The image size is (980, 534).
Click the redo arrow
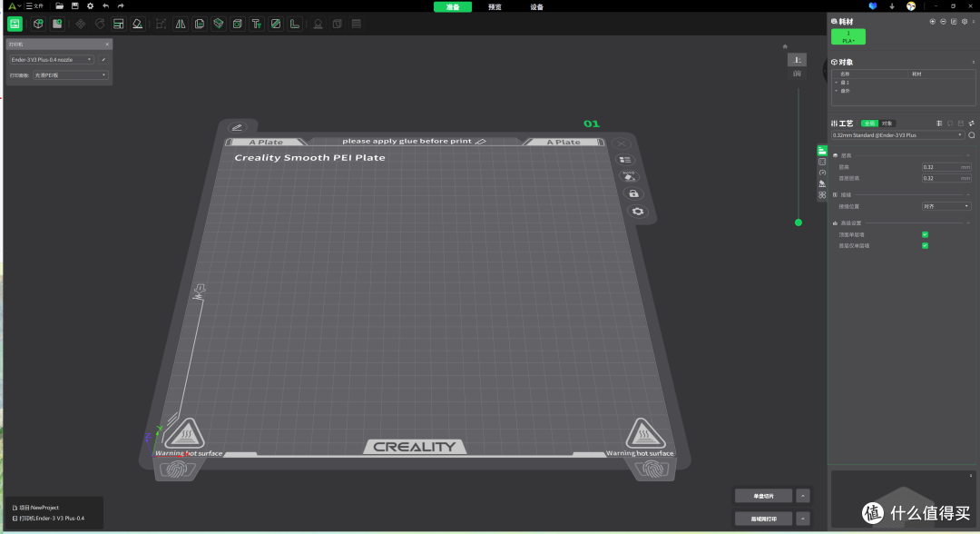pos(121,5)
